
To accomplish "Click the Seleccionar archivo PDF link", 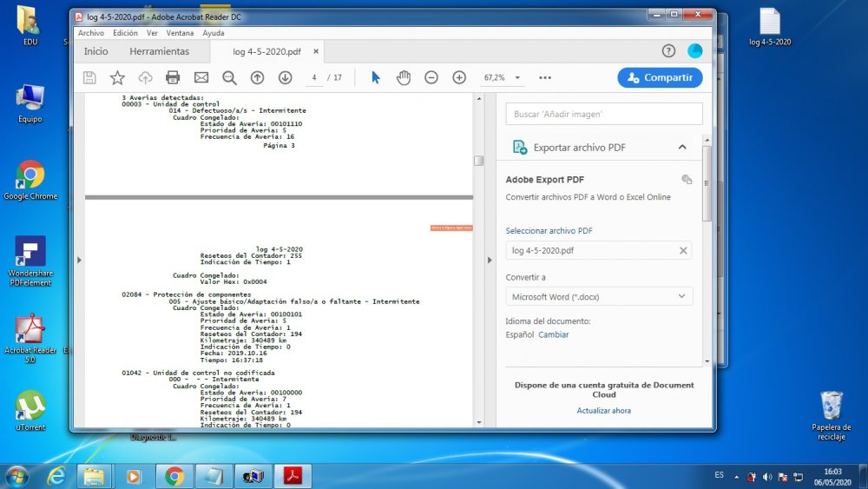I will pyautogui.click(x=549, y=230).
